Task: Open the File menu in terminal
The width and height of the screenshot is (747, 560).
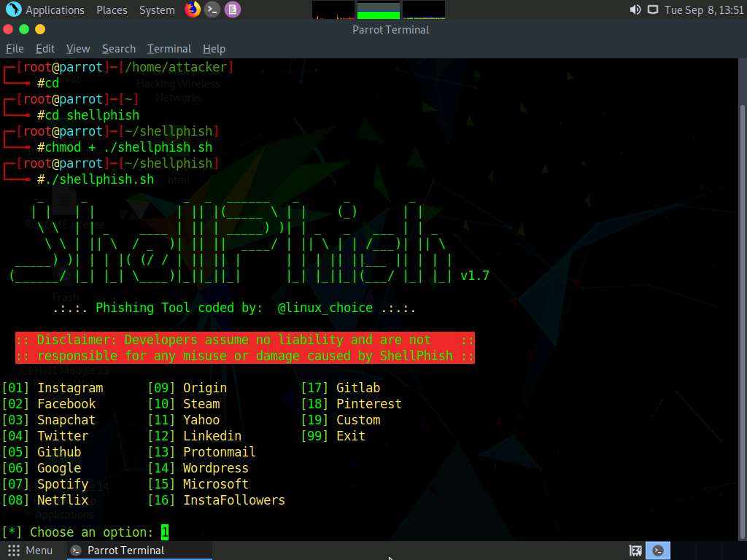Action: pyautogui.click(x=15, y=49)
